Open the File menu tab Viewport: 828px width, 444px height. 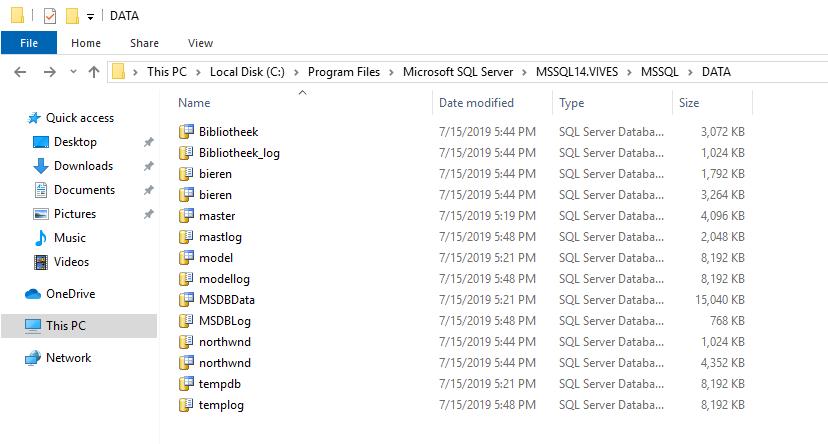point(29,43)
